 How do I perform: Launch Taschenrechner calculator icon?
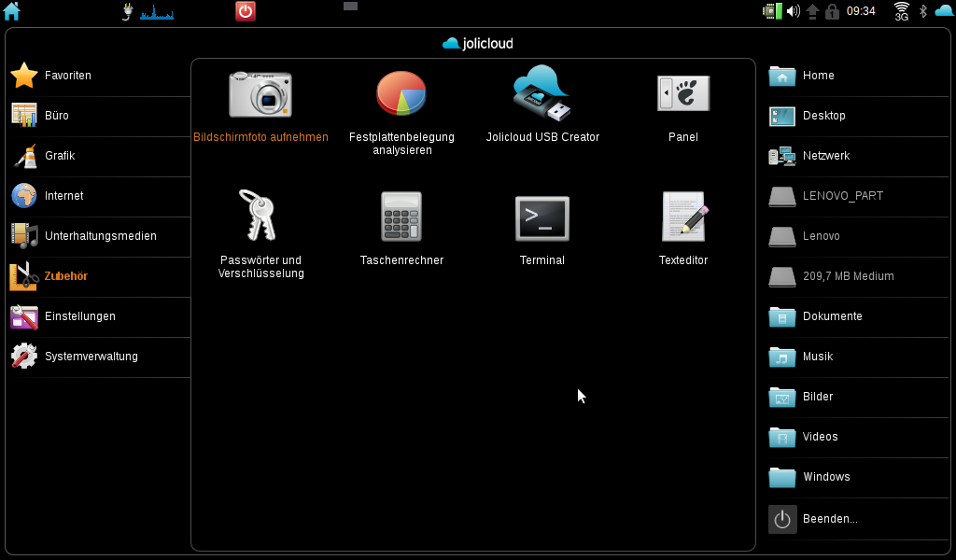pyautogui.click(x=401, y=217)
